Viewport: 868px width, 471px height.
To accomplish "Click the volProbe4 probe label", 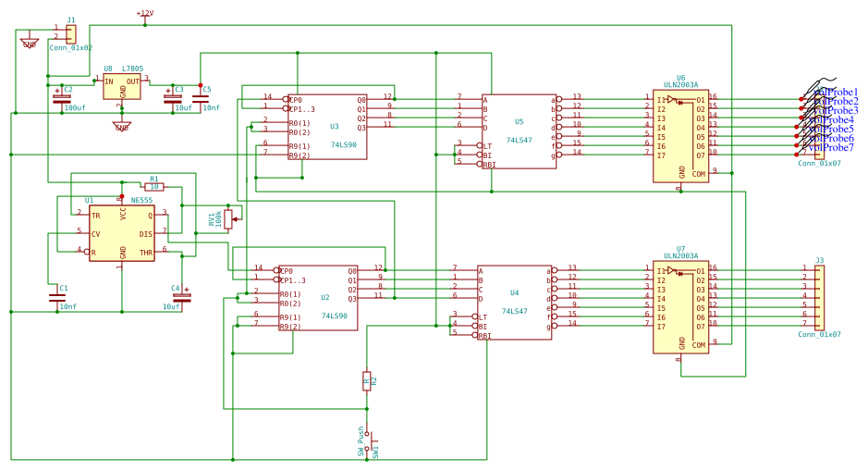I will 831,119.
